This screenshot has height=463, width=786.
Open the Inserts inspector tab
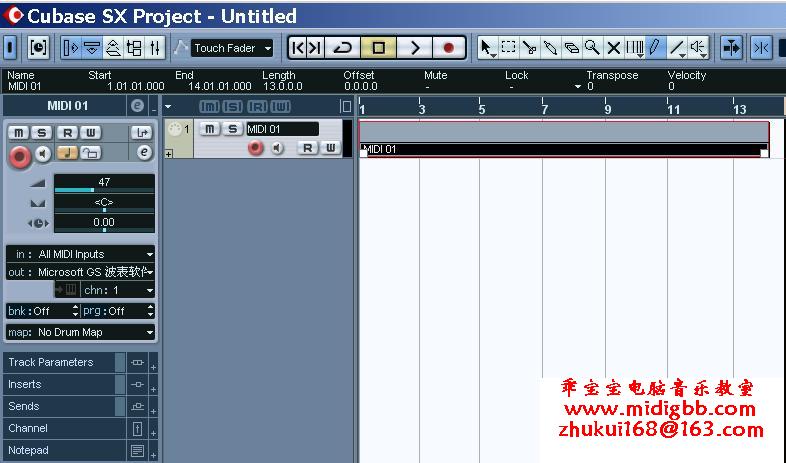64,384
